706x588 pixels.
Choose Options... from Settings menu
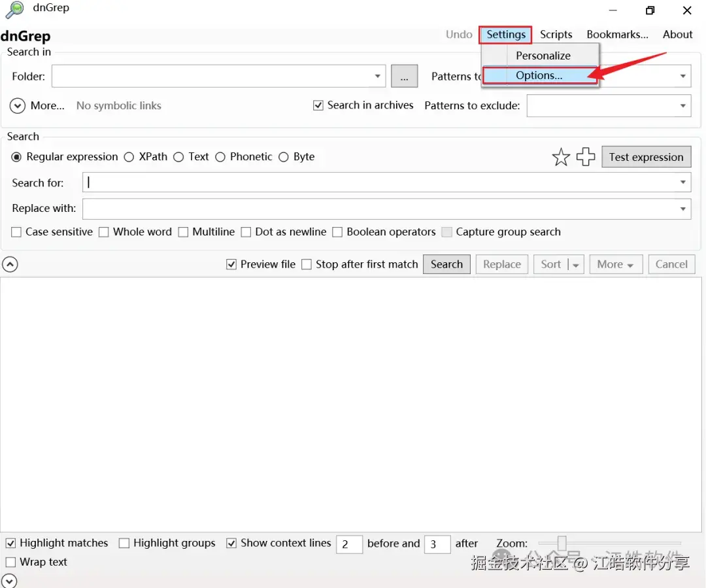(541, 75)
